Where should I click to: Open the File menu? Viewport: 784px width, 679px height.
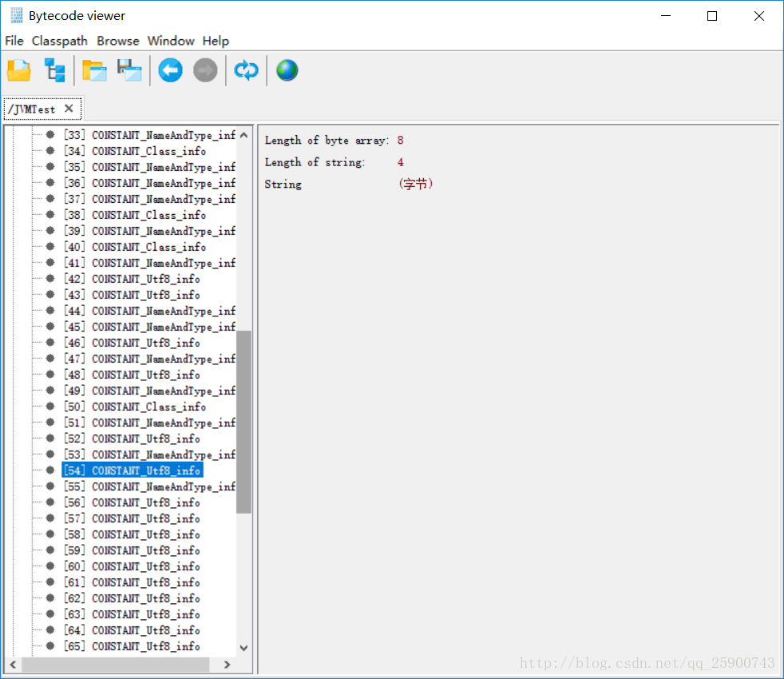[14, 41]
